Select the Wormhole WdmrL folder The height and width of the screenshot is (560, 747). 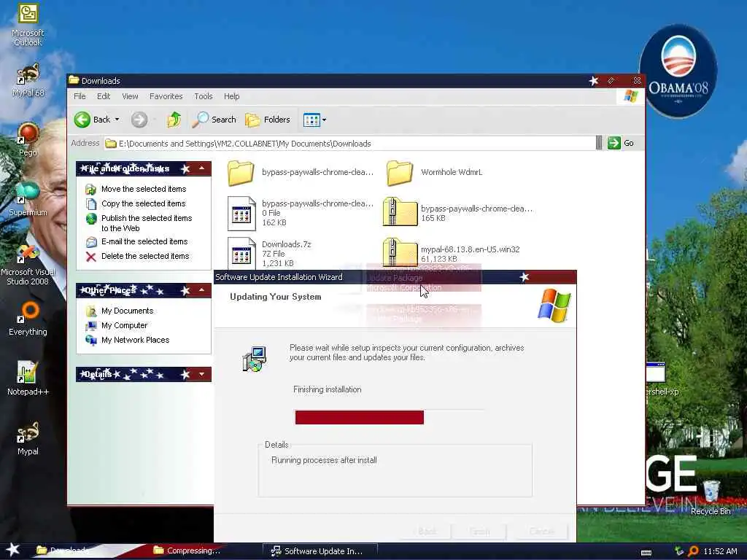tap(435, 172)
